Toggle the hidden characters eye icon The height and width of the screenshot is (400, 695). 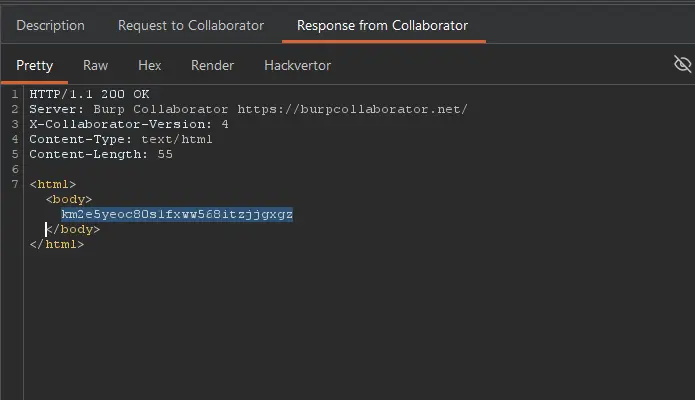point(683,65)
